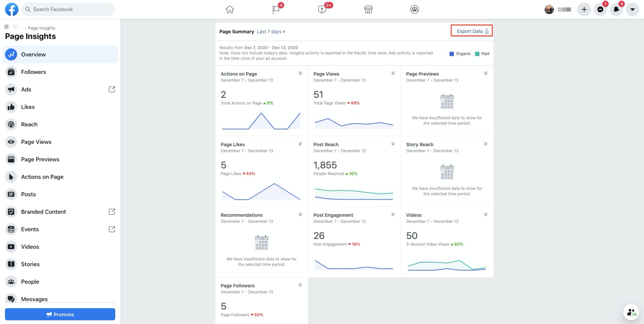Click the People sidebar icon
This screenshot has width=644, height=324.
tap(11, 282)
